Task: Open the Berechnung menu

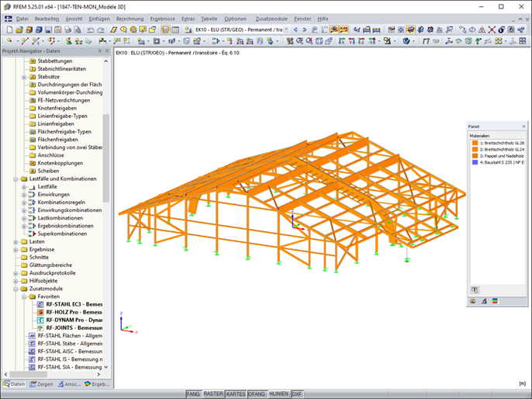Action: point(130,19)
